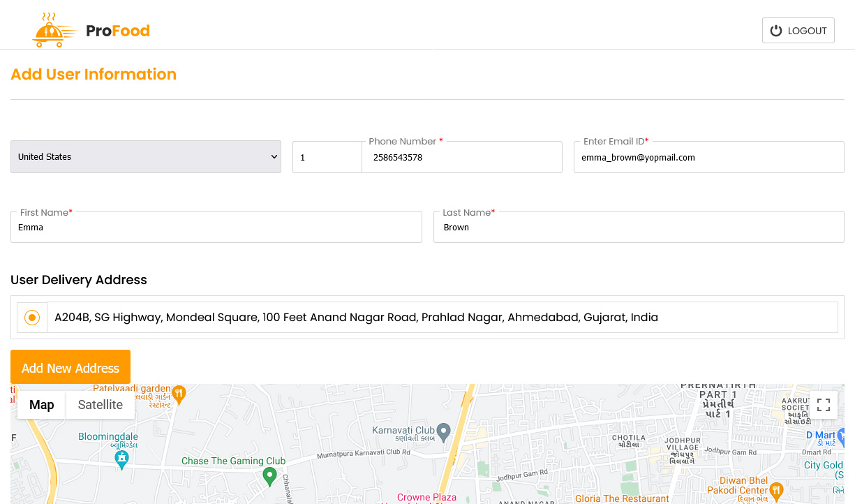Viewport: 855px width, 504px height.
Task: Click the Last Name input field
Action: (x=639, y=228)
